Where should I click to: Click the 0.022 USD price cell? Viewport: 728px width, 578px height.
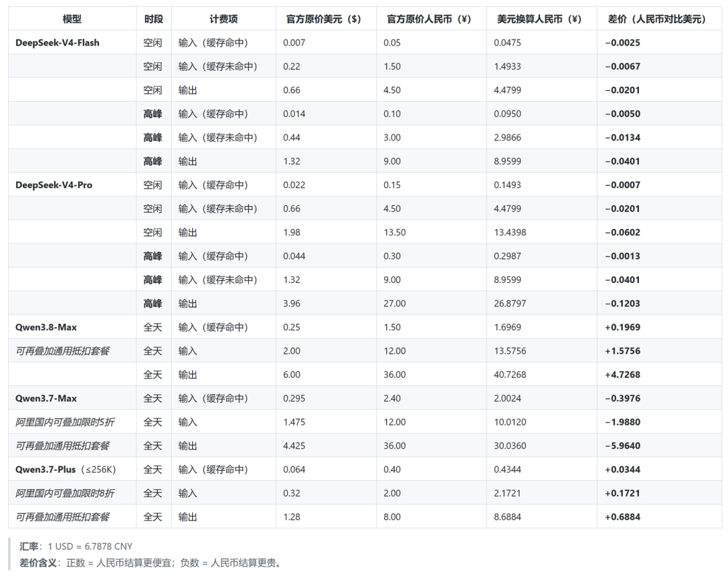point(295,185)
